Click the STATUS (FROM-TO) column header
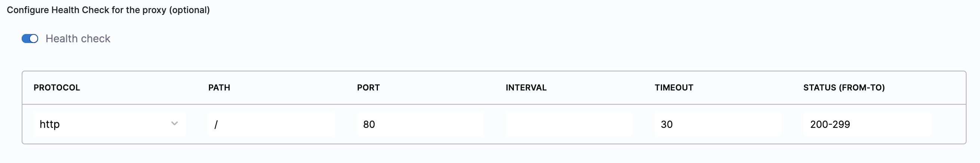The height and width of the screenshot is (163, 980). [x=844, y=87]
